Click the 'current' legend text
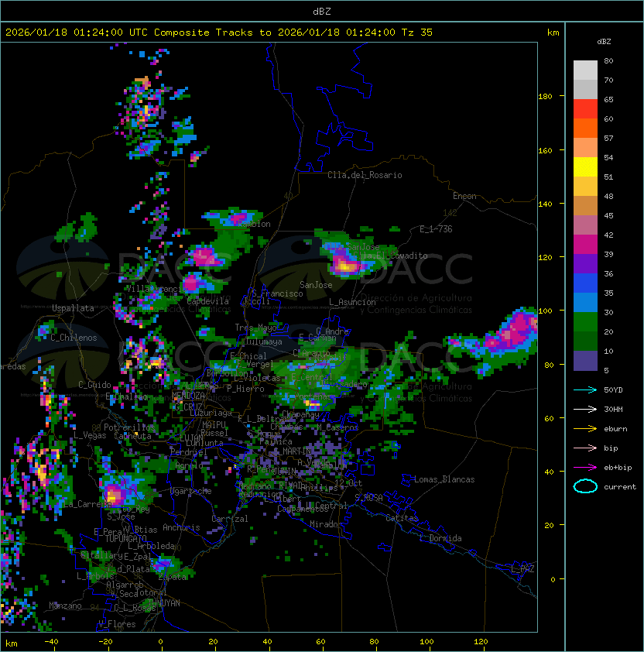The height and width of the screenshot is (652, 644). (620, 486)
